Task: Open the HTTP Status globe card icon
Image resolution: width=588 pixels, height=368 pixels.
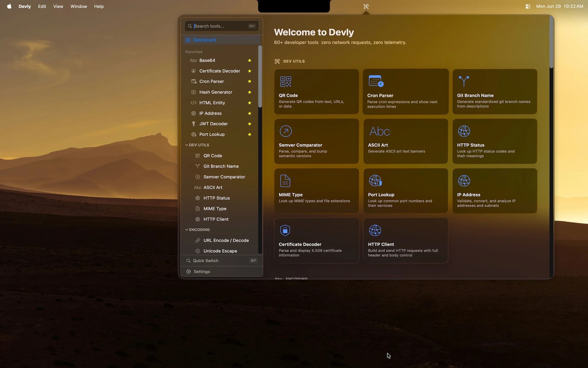Action: pyautogui.click(x=464, y=131)
